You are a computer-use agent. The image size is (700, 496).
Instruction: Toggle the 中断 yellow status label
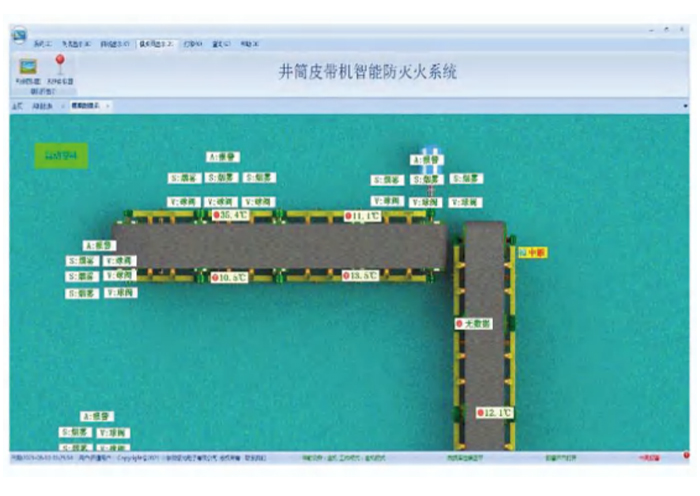click(x=531, y=253)
